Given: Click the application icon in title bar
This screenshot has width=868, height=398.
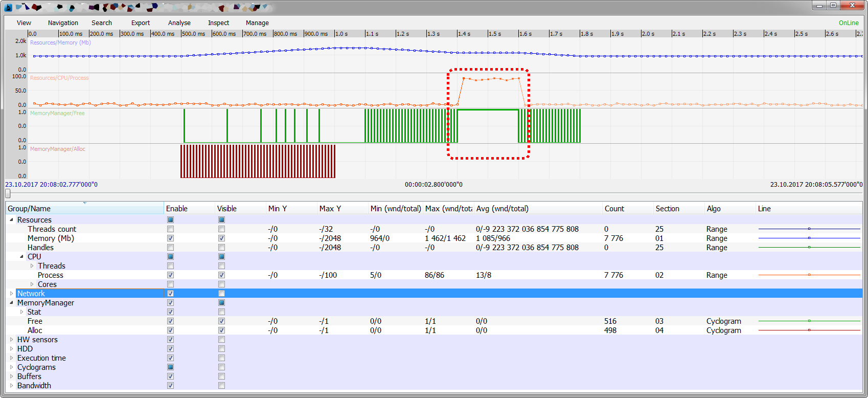Looking at the screenshot, I should tap(8, 7).
